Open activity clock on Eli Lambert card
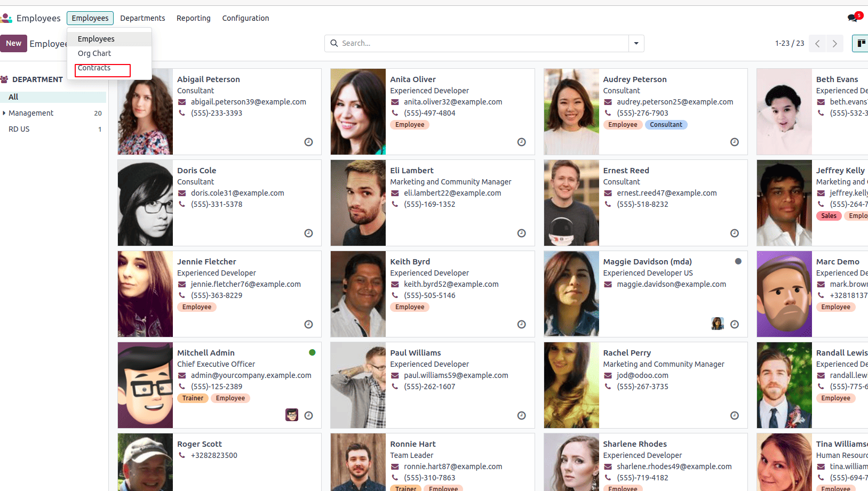The width and height of the screenshot is (868, 491). click(522, 233)
